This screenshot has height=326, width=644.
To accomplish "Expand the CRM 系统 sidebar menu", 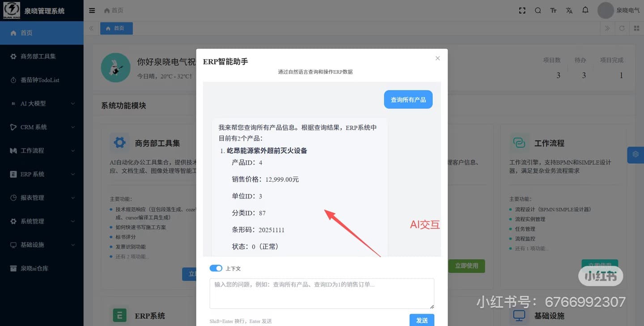I will point(42,127).
